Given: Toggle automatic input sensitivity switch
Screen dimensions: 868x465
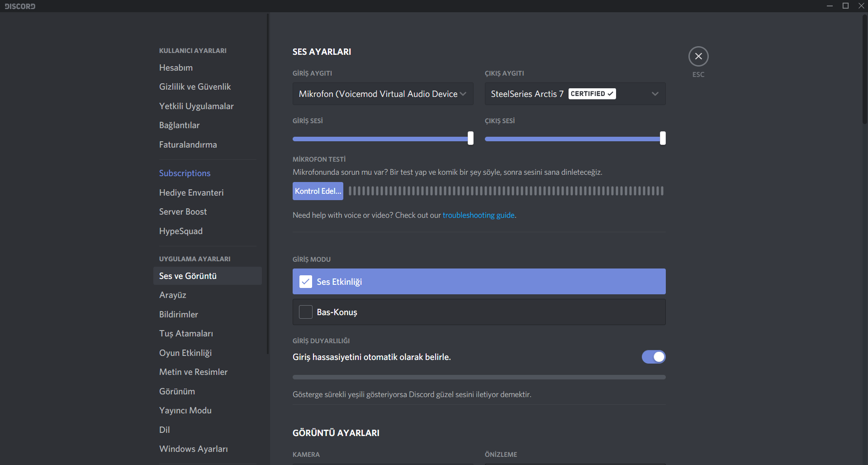Looking at the screenshot, I should point(653,357).
